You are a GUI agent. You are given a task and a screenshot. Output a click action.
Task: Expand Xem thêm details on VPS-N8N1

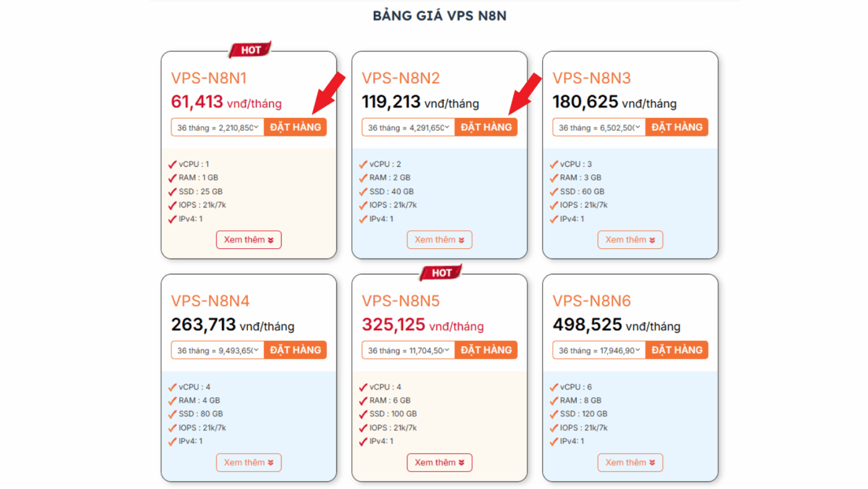tap(249, 240)
